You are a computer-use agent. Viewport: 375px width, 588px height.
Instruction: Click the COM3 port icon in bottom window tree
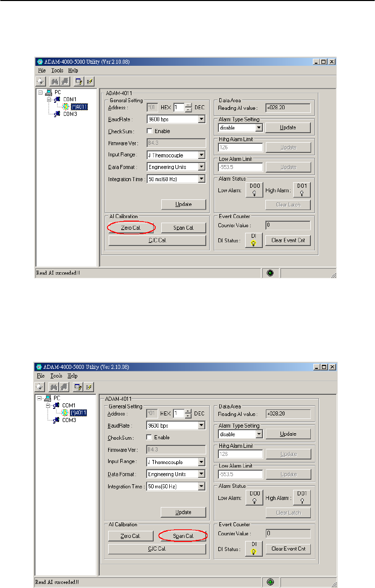coord(57,420)
